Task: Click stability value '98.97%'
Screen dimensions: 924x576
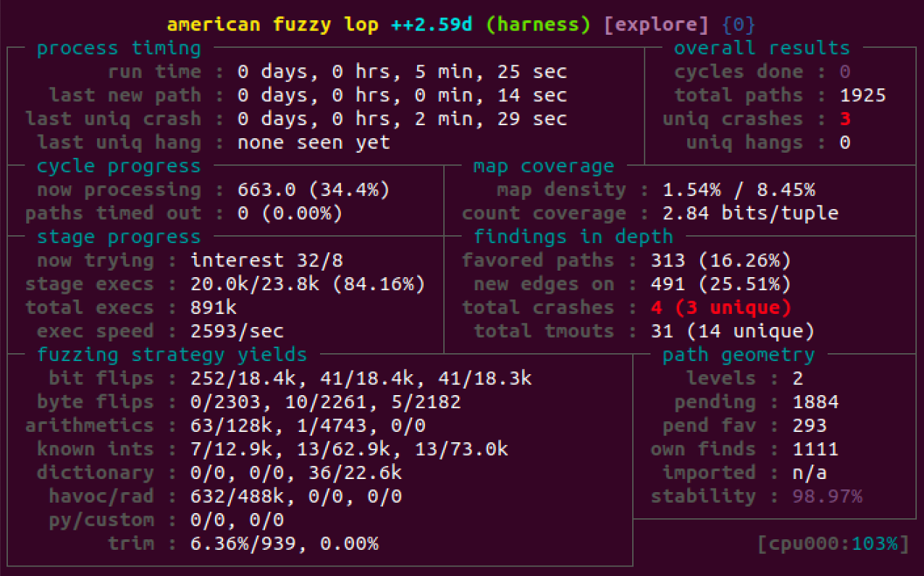Action: pos(827,496)
